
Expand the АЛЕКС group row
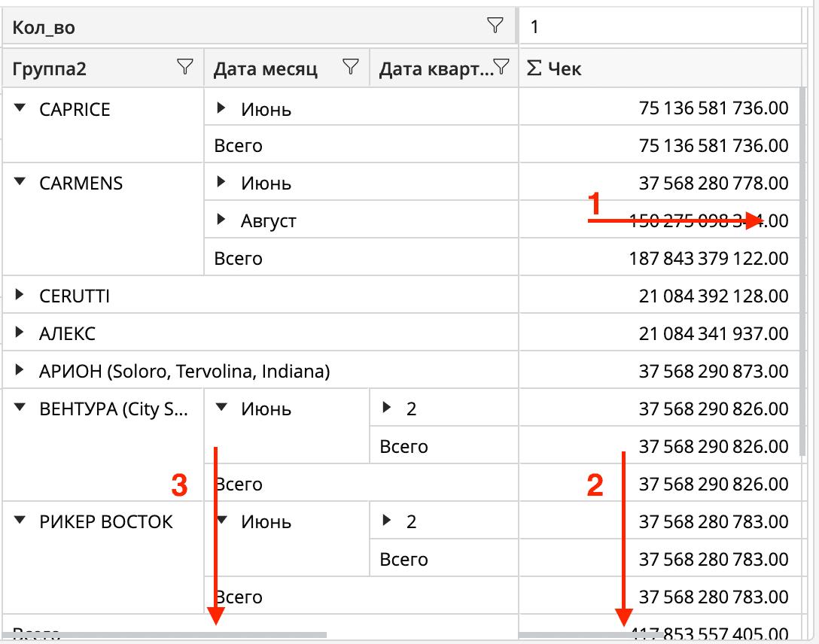(20, 333)
